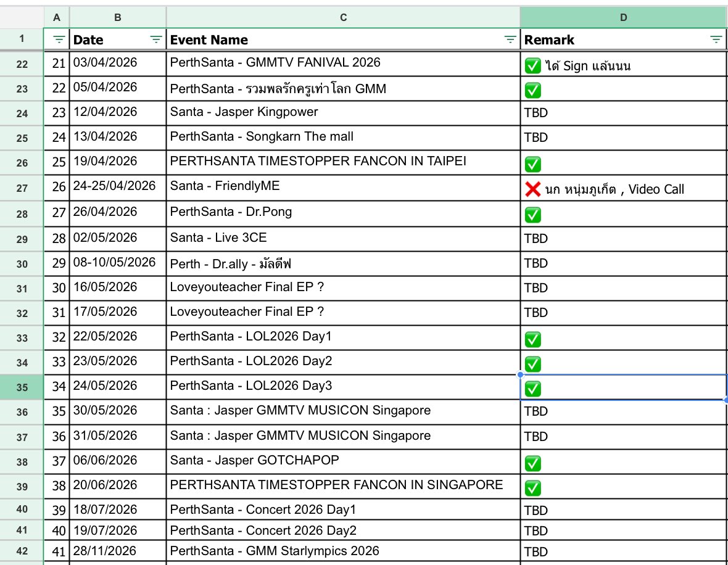Image resolution: width=728 pixels, height=565 pixels.
Task: Click green check in Jasper GOTCHAPOP row
Action: point(532,463)
